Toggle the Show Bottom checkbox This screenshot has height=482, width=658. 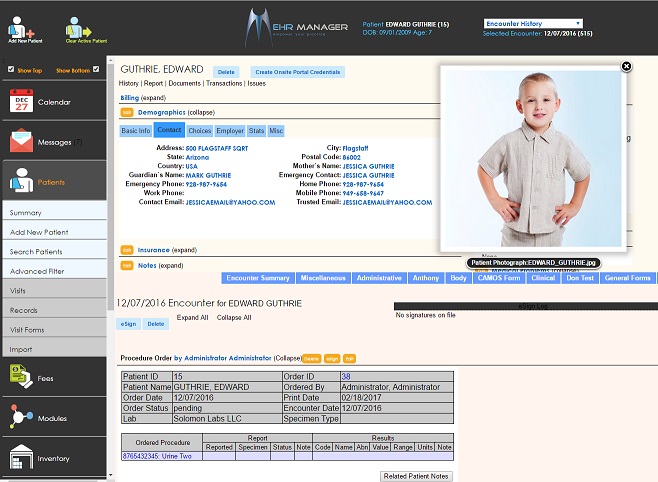pos(96,70)
